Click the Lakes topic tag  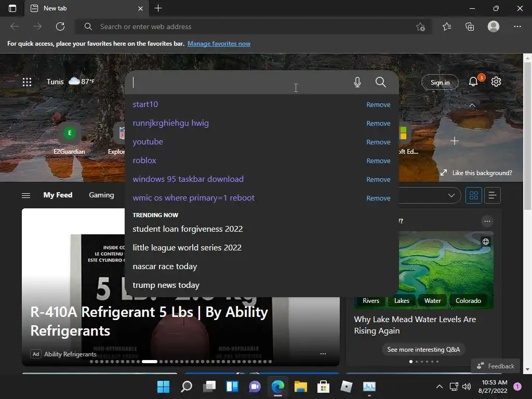(x=402, y=301)
